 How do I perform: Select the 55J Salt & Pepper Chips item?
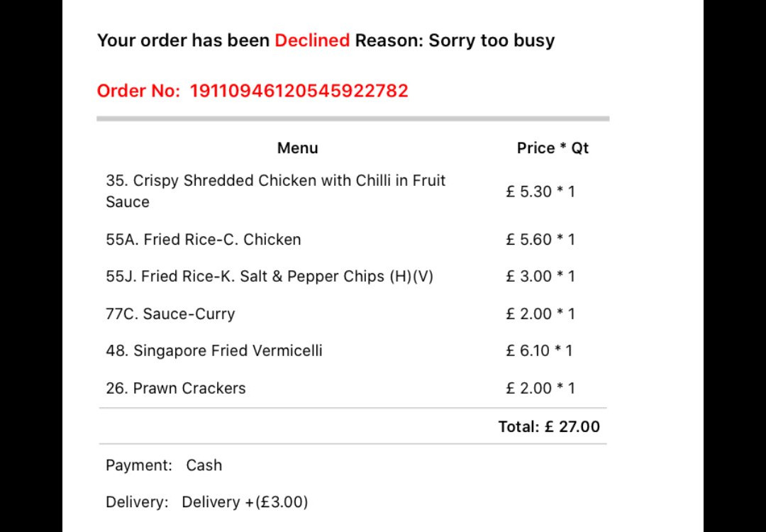point(270,277)
